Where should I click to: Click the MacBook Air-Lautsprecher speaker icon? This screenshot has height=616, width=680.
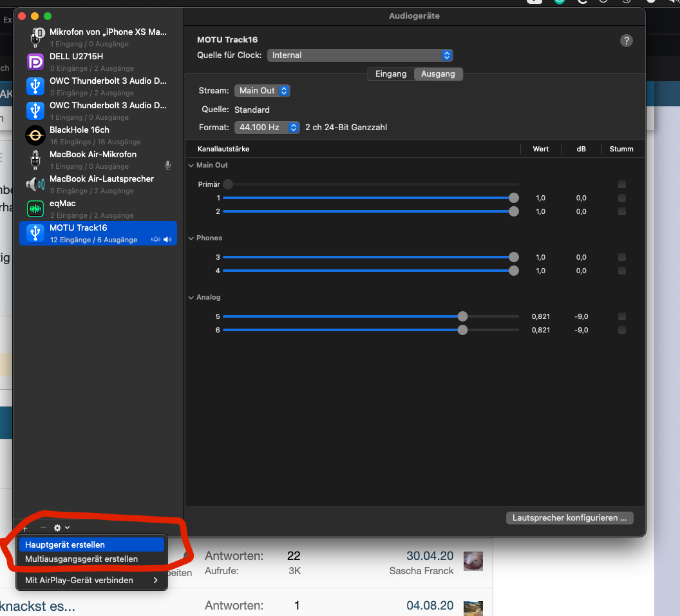click(x=35, y=184)
